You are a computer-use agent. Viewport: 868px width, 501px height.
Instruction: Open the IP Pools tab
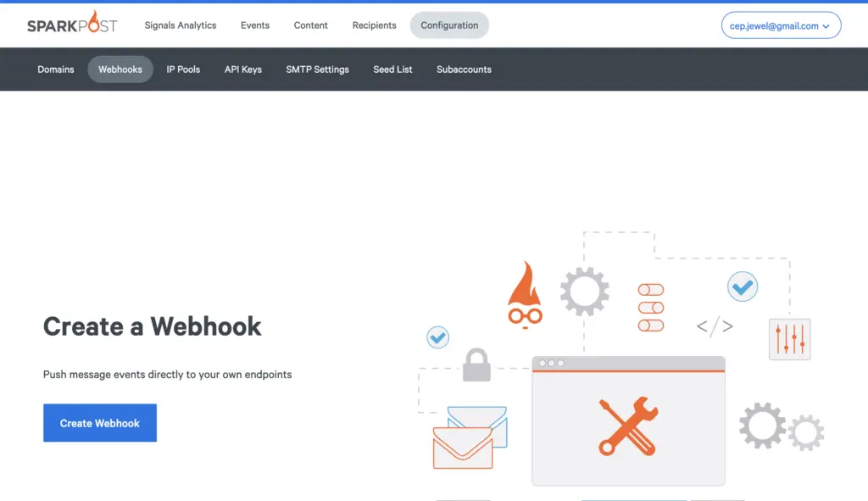(183, 70)
